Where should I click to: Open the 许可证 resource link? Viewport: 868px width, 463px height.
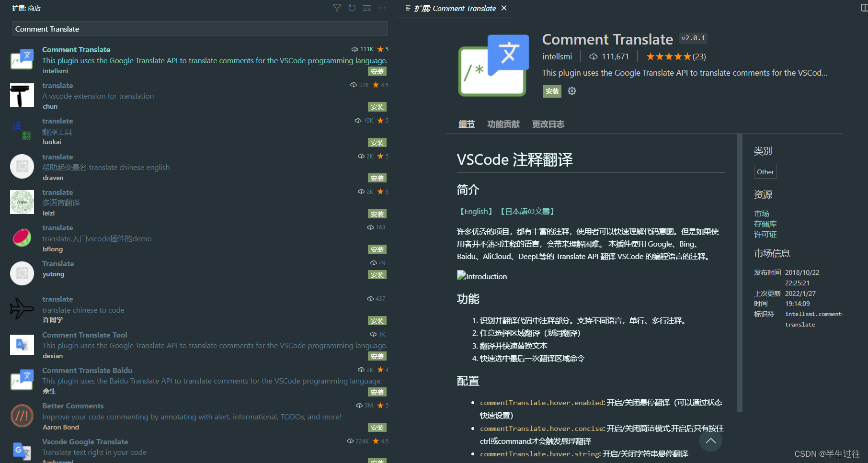(x=765, y=235)
